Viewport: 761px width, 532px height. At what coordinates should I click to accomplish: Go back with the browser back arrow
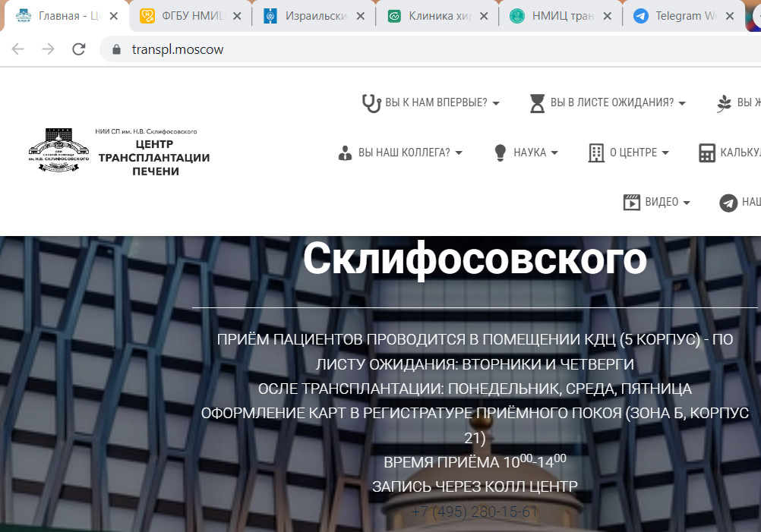click(x=18, y=49)
